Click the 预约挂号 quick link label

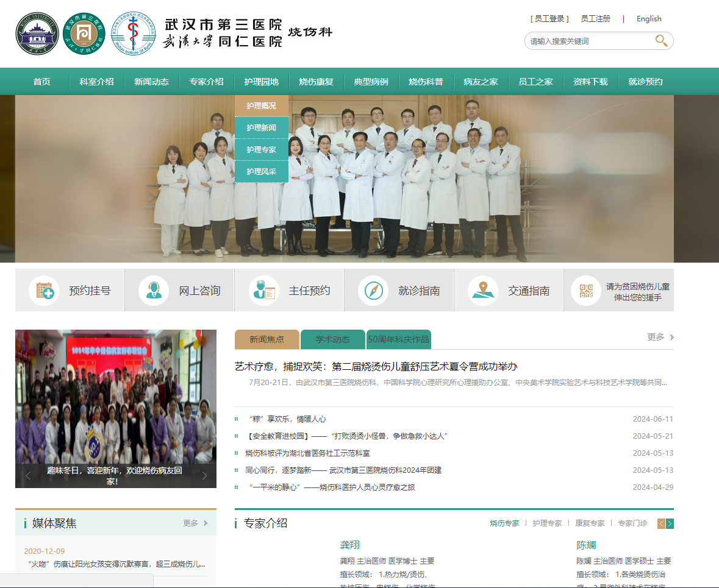point(90,291)
